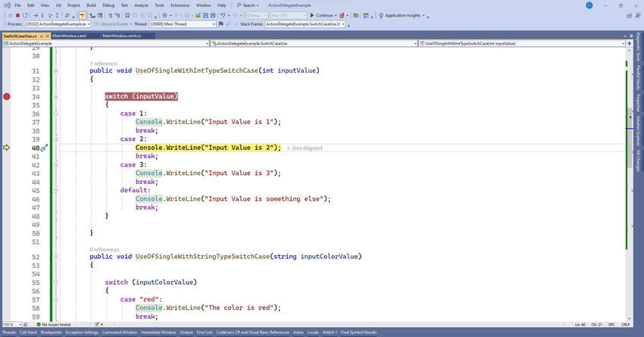Screen dimensions: 644x337
Task: Click the Undo arrow icon
Action: pyautogui.click(x=224, y=14)
